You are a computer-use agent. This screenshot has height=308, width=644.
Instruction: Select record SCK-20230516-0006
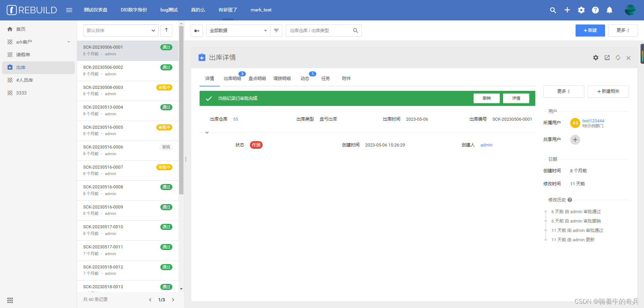tap(128, 150)
